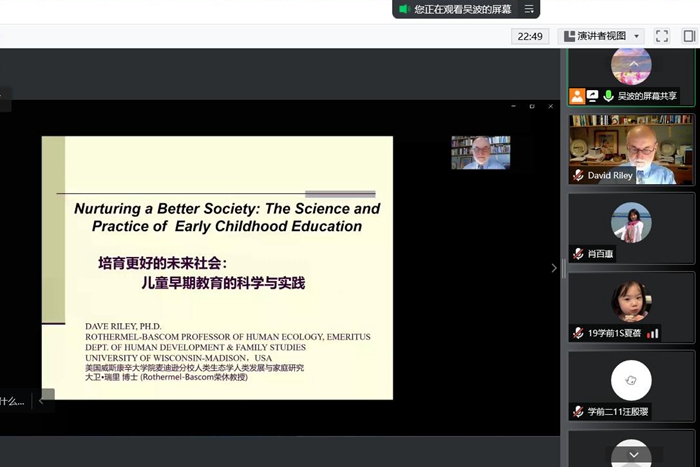Click the orange host icon on 吴波's tile
This screenshot has height=467, width=700.
(577, 96)
